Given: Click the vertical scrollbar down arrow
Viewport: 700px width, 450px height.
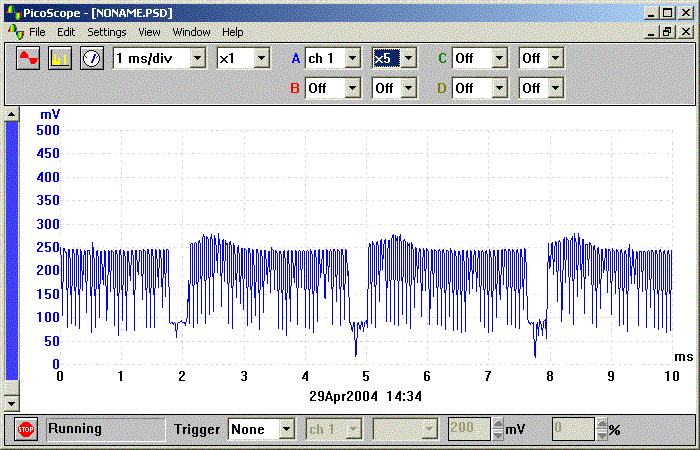Looking at the screenshot, I should click(x=12, y=404).
